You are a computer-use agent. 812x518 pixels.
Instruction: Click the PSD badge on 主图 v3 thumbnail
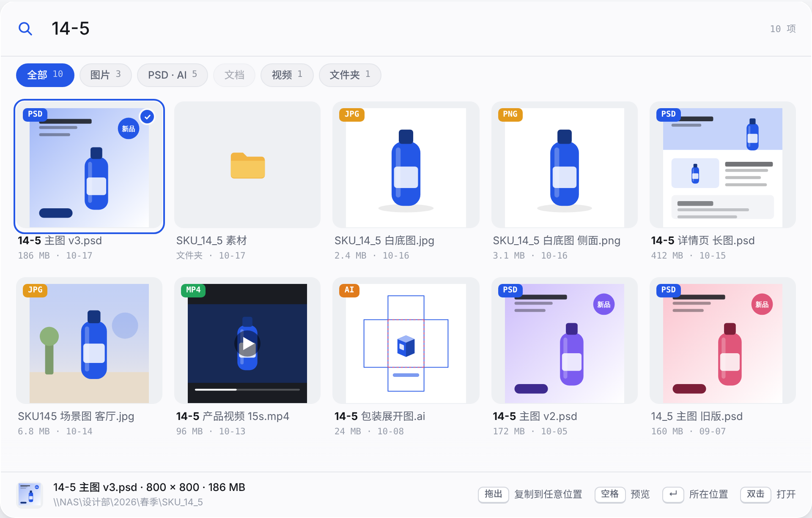[35, 114]
